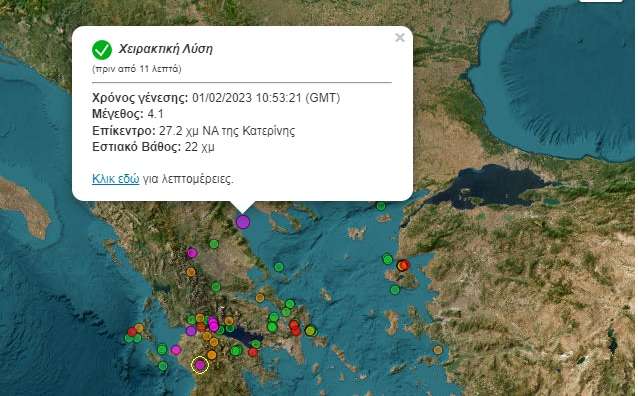Select the 'Χρόνος γένεσης: 01/02/2023 10:53:21 (GMT)' line

(216, 98)
